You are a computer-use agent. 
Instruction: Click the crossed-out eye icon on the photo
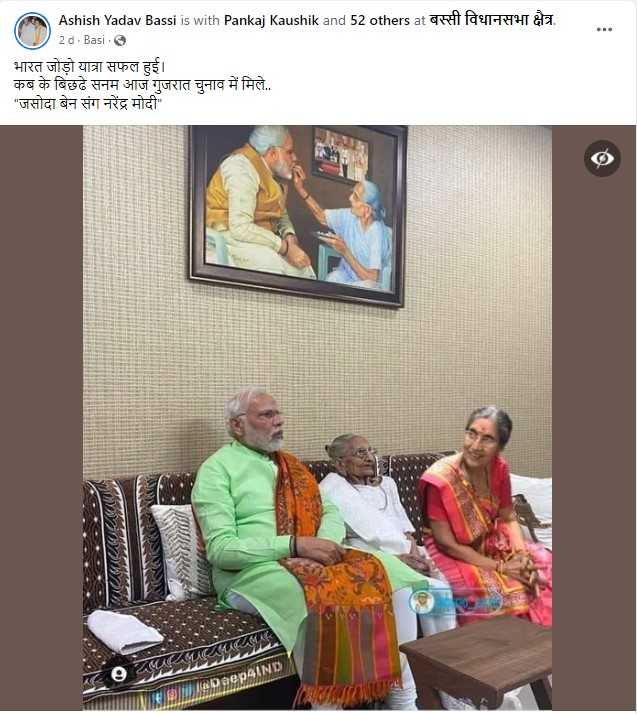coord(602,158)
